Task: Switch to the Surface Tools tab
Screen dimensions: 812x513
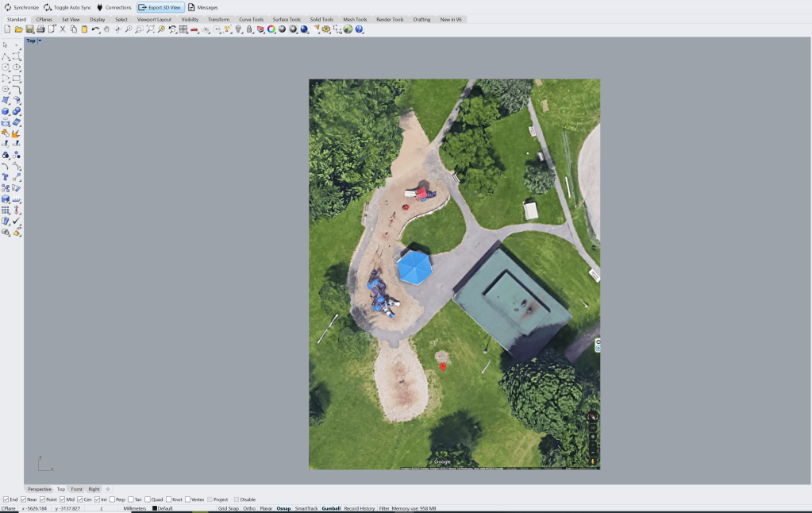Action: coord(287,19)
